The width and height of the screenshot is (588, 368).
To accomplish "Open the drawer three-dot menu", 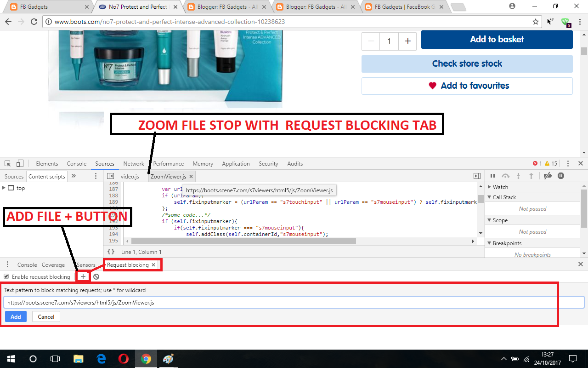I will [7, 264].
